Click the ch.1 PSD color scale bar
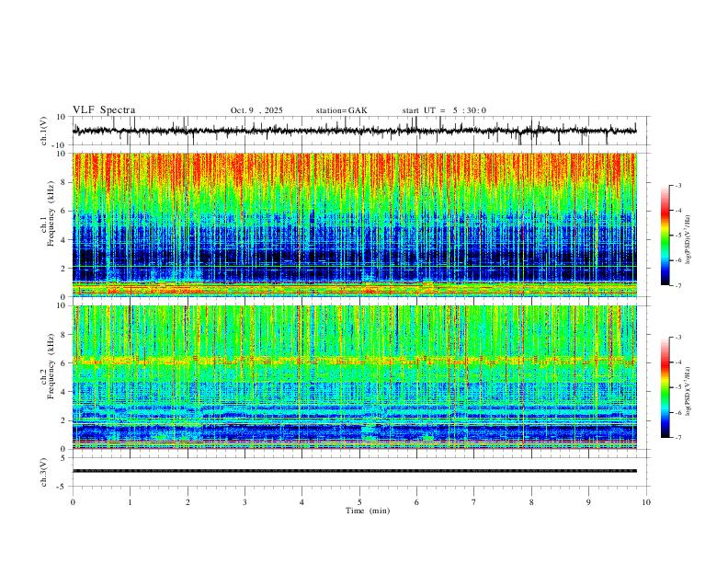 tap(665, 236)
